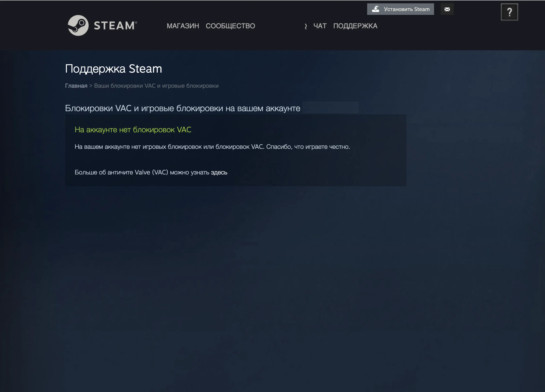Click breadcrumb text Ваши блокировки VAC
The image size is (545, 392).
156,86
